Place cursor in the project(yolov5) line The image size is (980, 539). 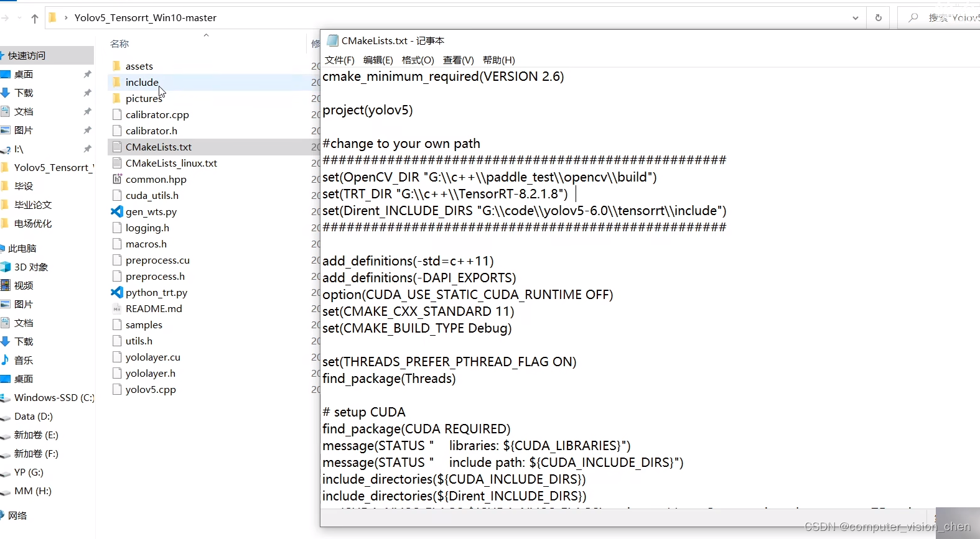click(368, 110)
